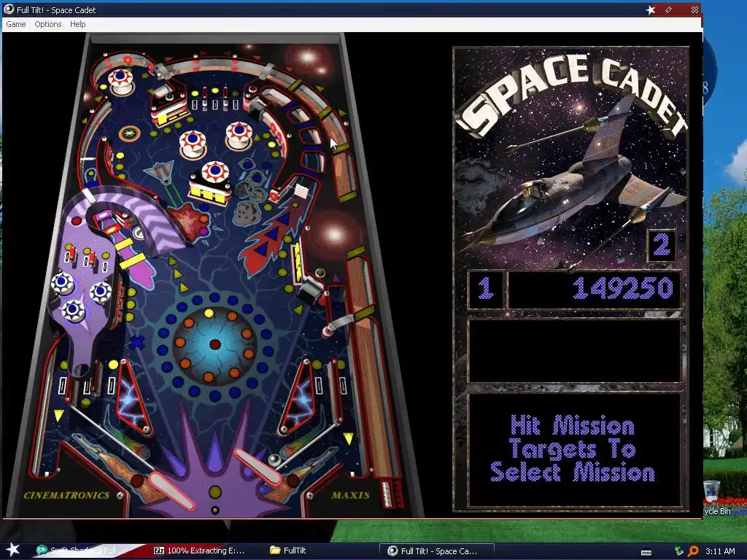Image resolution: width=747 pixels, height=560 pixels.
Task: Click the keyboard icon in system tray
Action: click(x=646, y=553)
